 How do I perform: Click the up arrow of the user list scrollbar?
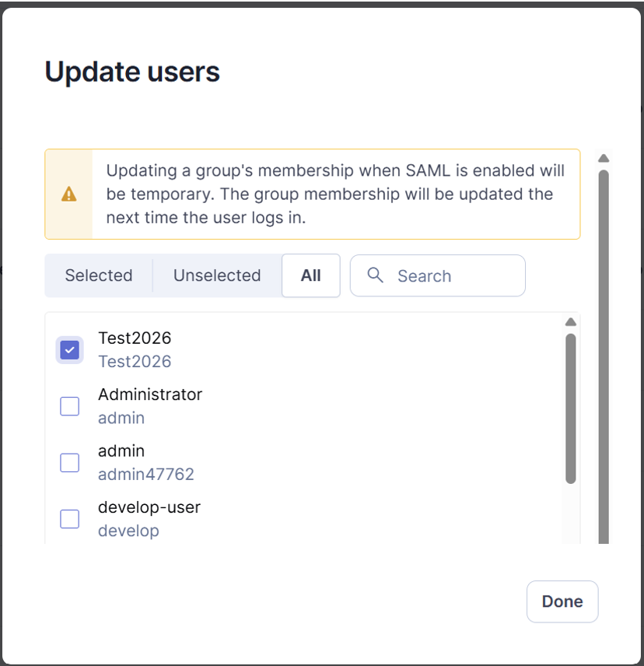click(571, 322)
